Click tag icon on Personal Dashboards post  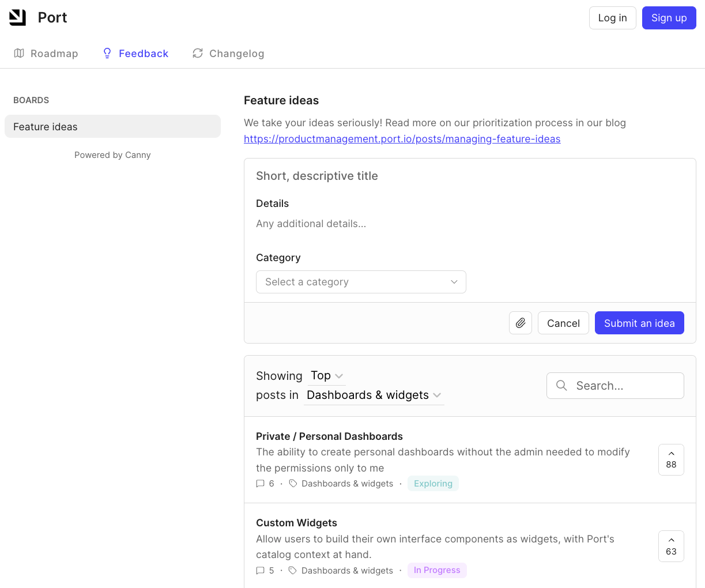[293, 484]
